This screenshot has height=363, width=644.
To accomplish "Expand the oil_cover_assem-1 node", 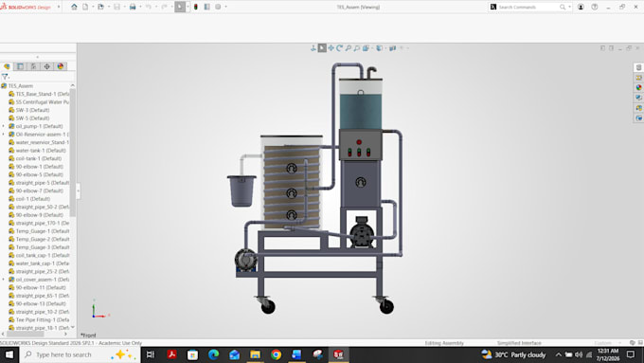I will tap(4, 280).
